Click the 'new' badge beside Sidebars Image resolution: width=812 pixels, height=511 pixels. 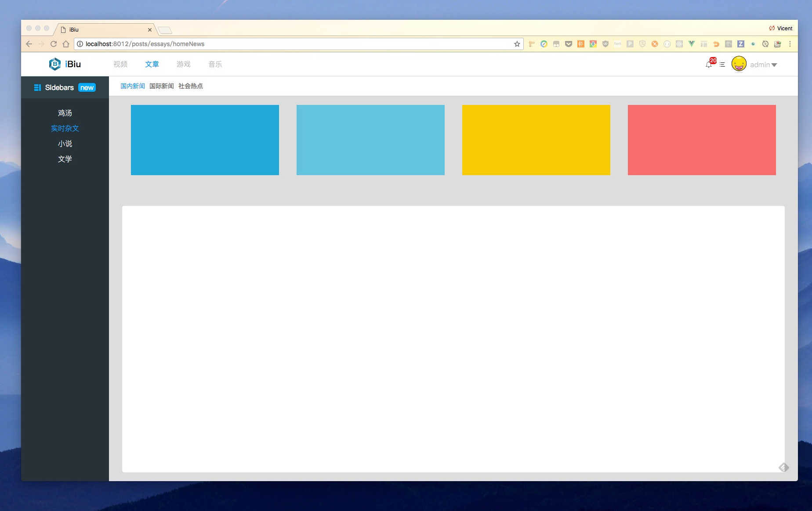(x=87, y=87)
